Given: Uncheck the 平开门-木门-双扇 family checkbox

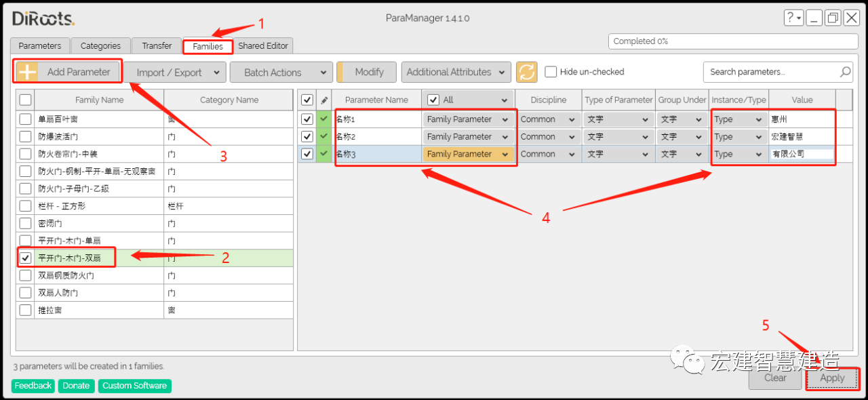Looking at the screenshot, I should [26, 258].
